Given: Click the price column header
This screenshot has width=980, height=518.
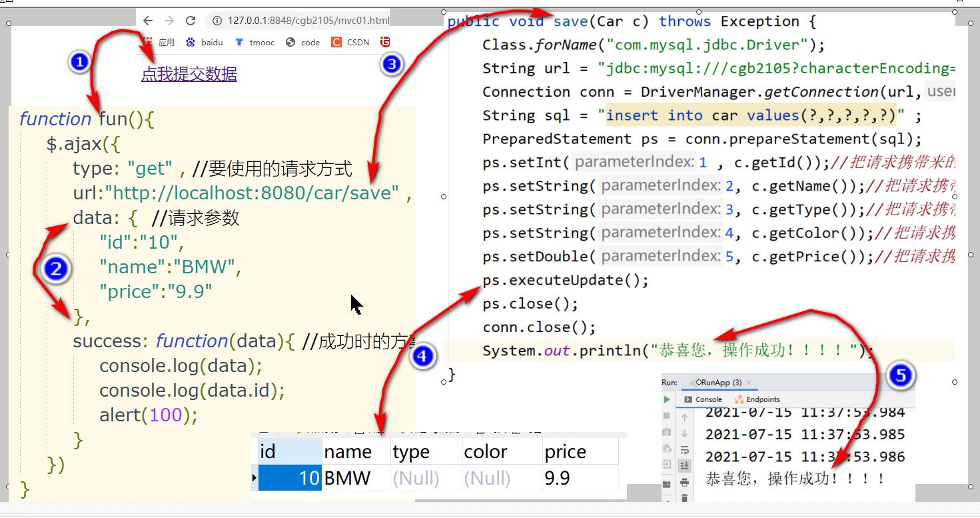Looking at the screenshot, I should coord(580,451).
